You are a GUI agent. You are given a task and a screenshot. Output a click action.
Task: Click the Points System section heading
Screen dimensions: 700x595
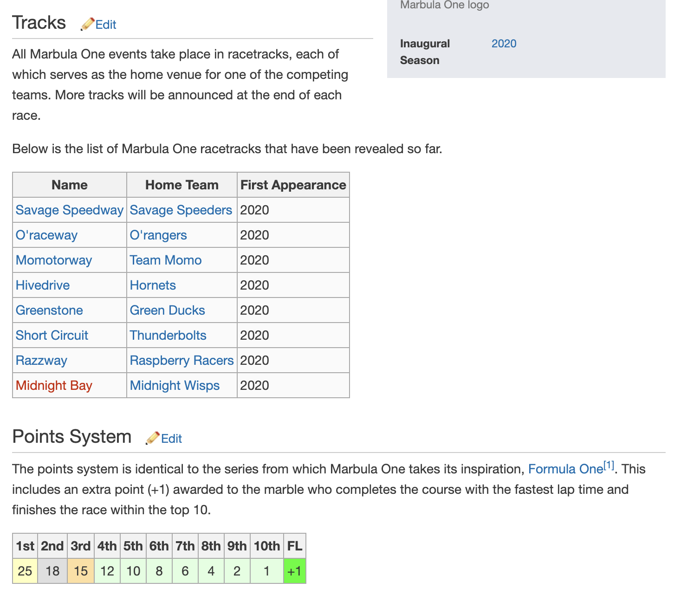click(72, 436)
